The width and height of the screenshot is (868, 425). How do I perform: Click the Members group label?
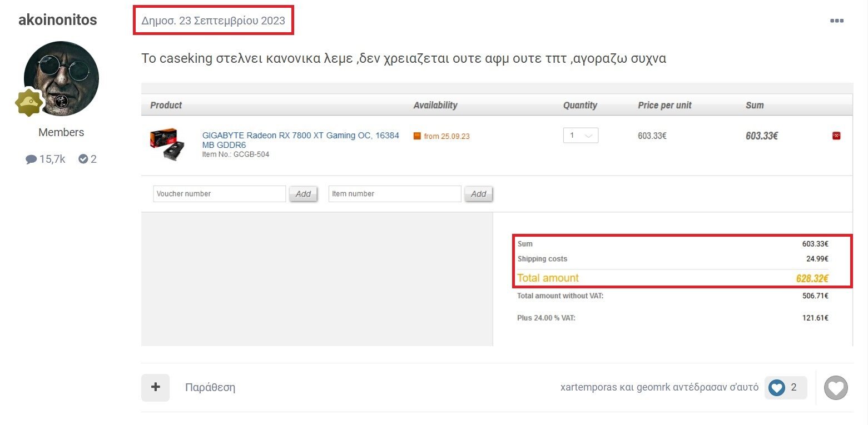pyautogui.click(x=61, y=132)
